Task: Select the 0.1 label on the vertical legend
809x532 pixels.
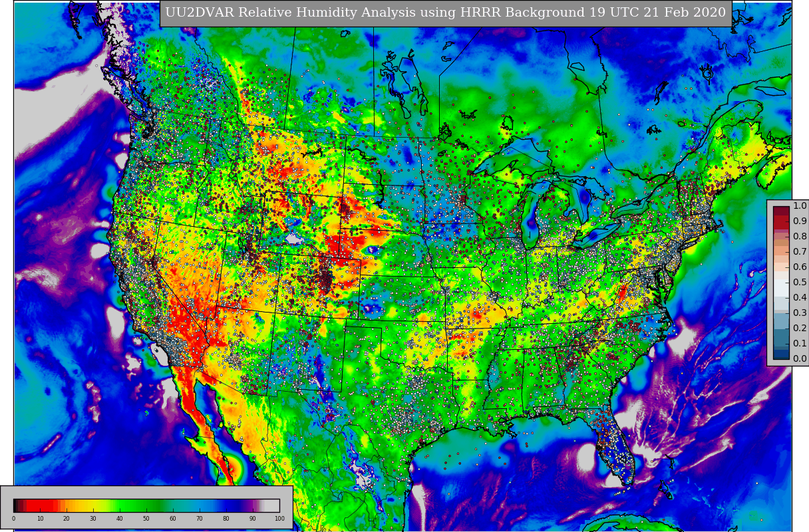Action: [x=800, y=344]
